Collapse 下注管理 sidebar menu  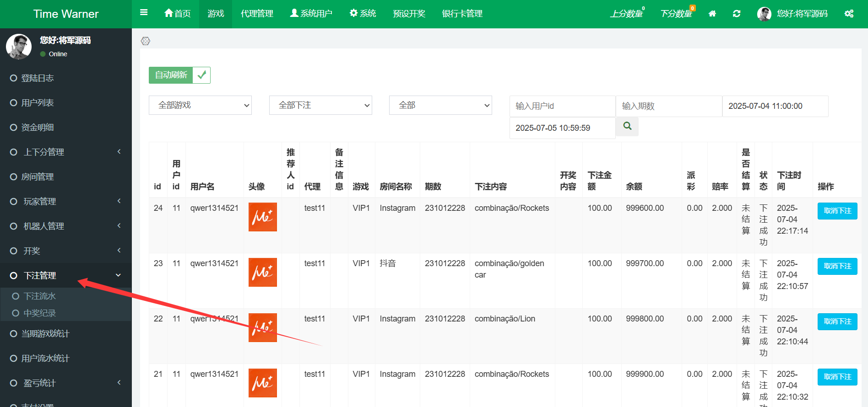(x=66, y=275)
